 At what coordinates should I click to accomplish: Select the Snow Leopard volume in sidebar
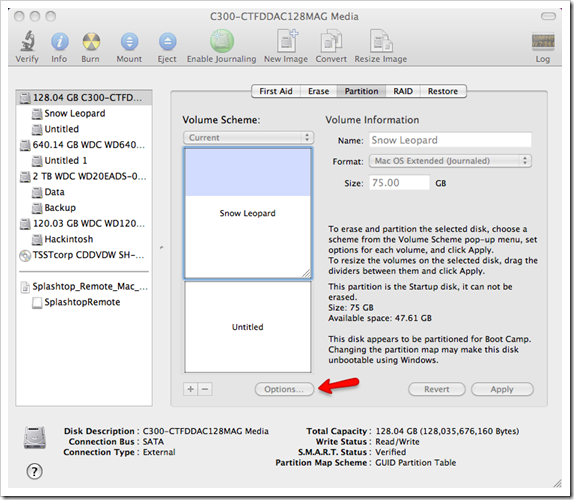tap(84, 113)
